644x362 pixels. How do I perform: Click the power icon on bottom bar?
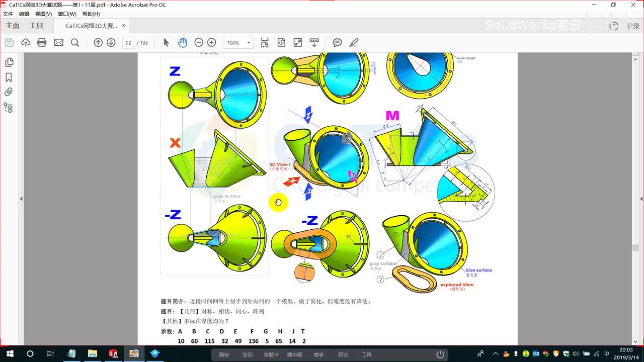coord(440,354)
